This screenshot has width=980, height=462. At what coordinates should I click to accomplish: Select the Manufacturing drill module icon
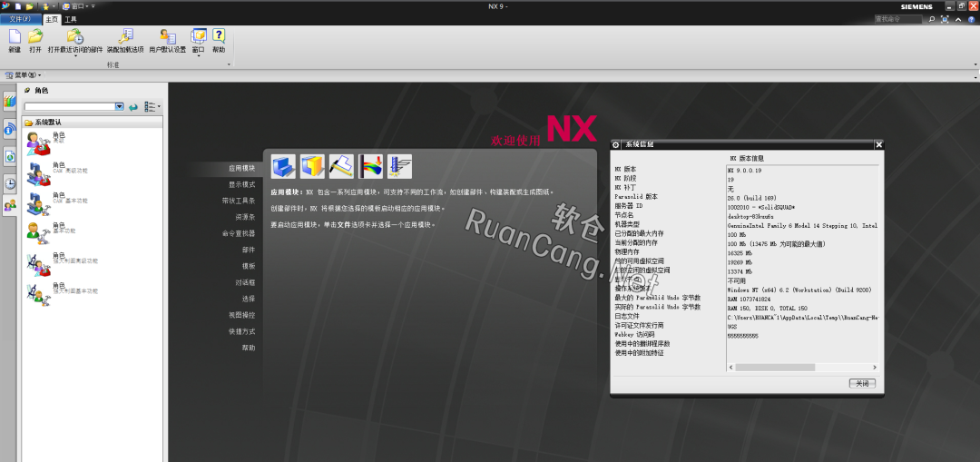pos(399,166)
